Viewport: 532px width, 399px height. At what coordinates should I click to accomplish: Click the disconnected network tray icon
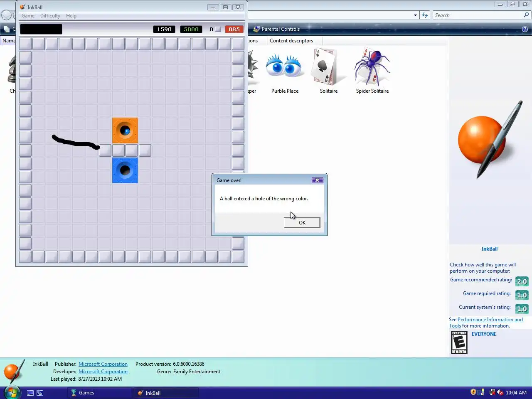492,392
